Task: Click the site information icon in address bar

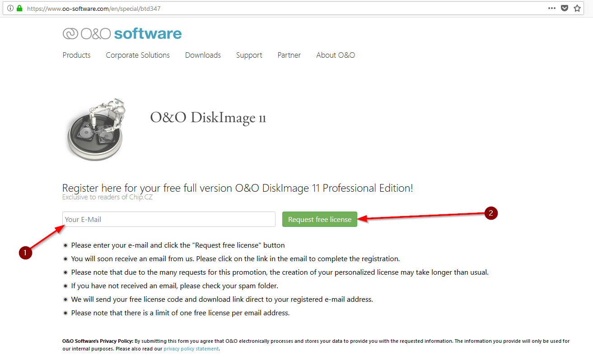Action: (x=10, y=8)
